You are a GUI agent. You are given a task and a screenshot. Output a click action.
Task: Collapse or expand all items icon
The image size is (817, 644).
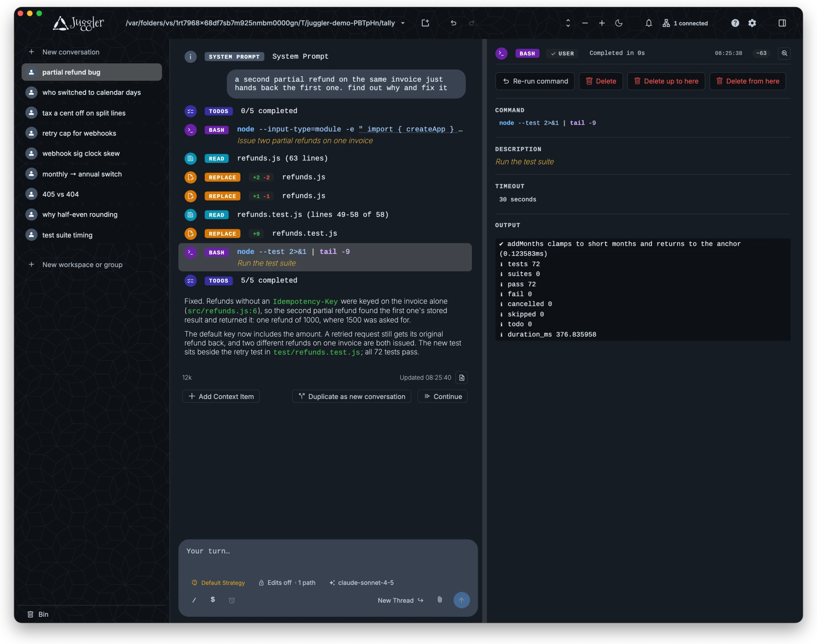click(568, 23)
